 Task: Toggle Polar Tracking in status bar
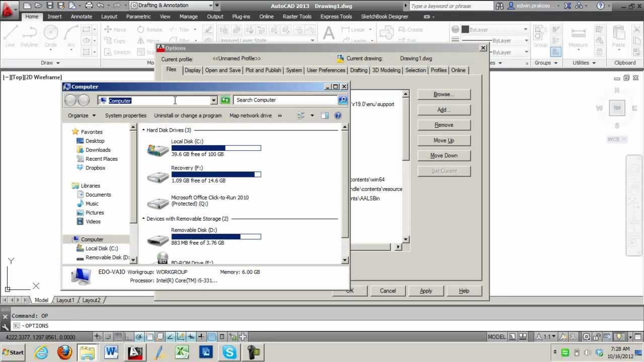[139, 337]
